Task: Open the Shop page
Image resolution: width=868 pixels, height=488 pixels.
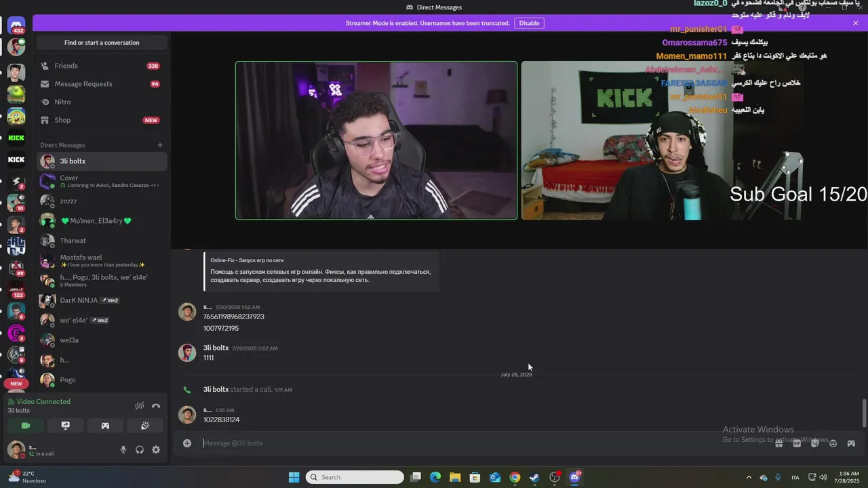Action: (102, 120)
